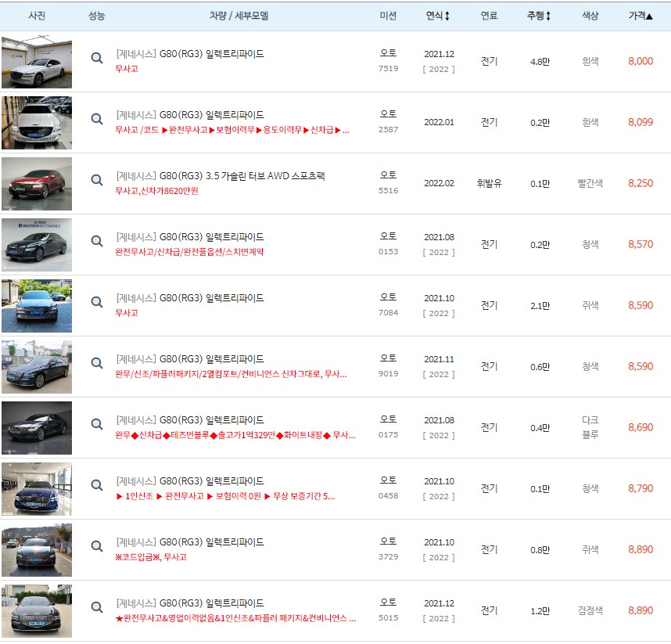This screenshot has height=644, width=671.
Task: Sort listings by 연식 column
Action: tap(437, 16)
